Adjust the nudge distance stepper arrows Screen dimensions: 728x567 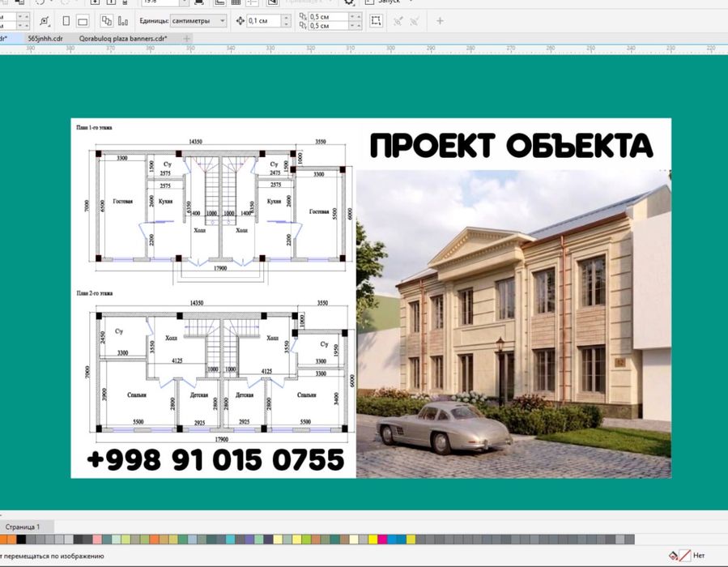[287, 21]
